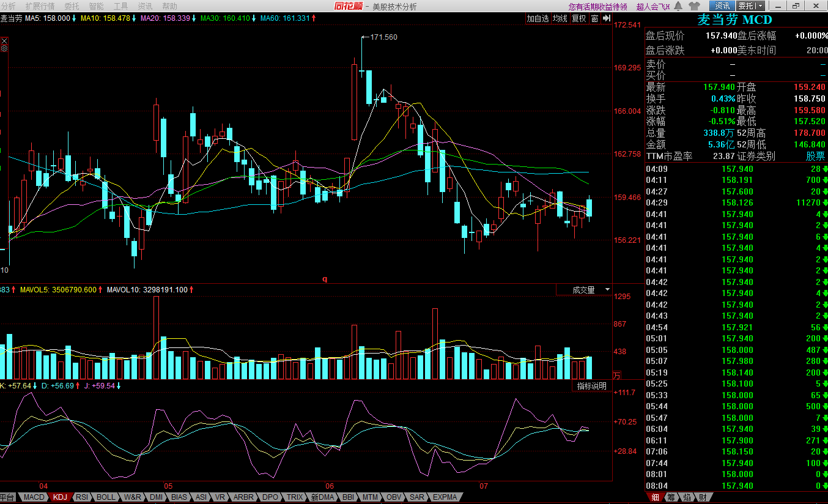Switch to the DPO indicator tab
The width and height of the screenshot is (828, 504).
(x=270, y=497)
